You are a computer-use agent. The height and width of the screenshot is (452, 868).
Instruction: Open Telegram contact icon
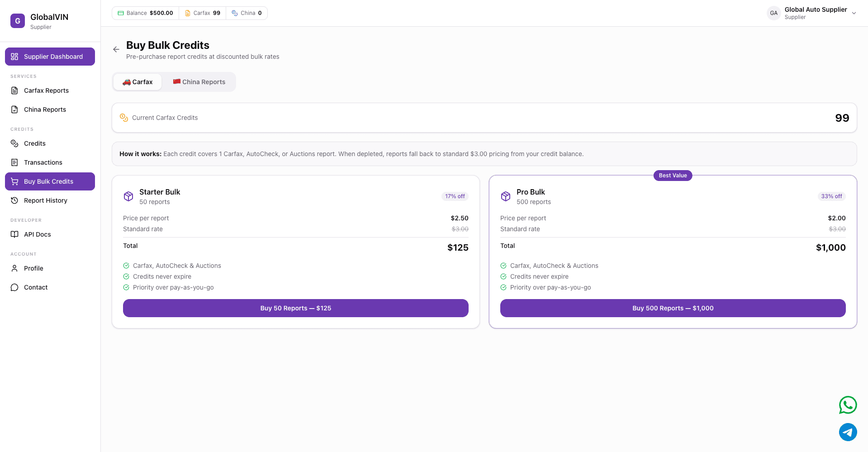[x=848, y=432]
